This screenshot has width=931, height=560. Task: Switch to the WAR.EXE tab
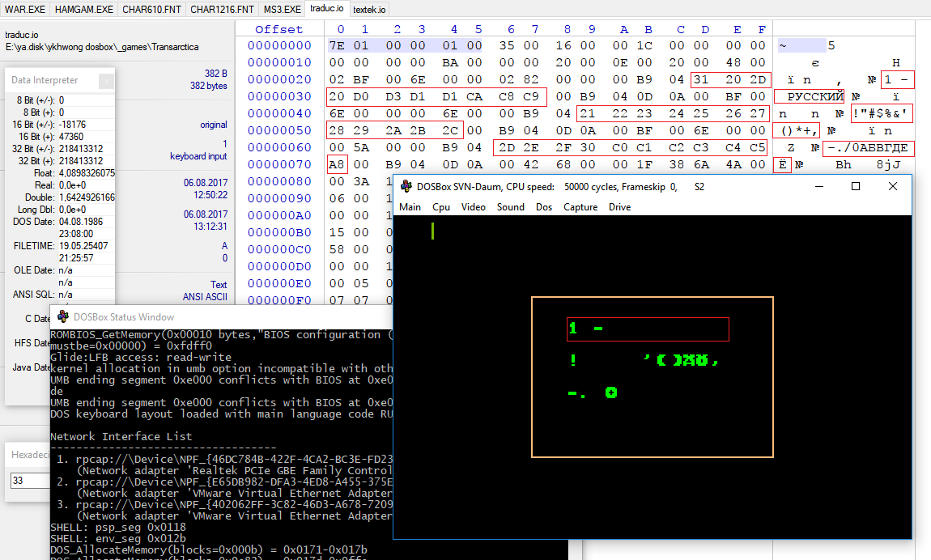(25, 9)
